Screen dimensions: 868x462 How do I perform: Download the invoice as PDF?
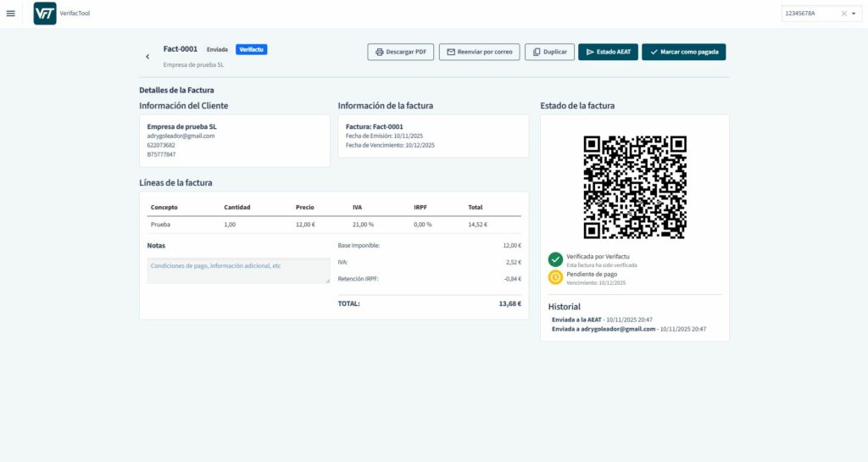pyautogui.click(x=400, y=52)
